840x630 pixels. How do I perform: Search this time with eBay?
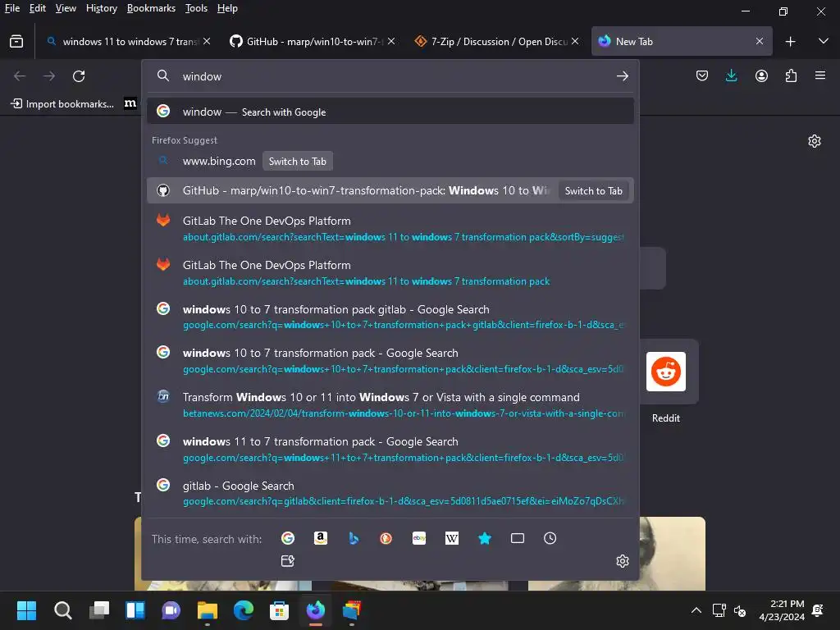(419, 538)
